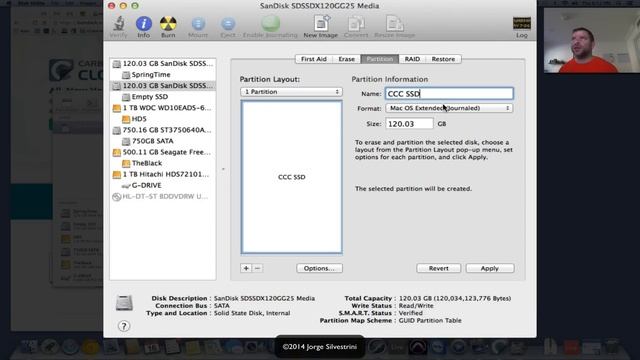Click Enable Journaling toolbar icon
This screenshot has width=640, height=360.
tap(270, 27)
